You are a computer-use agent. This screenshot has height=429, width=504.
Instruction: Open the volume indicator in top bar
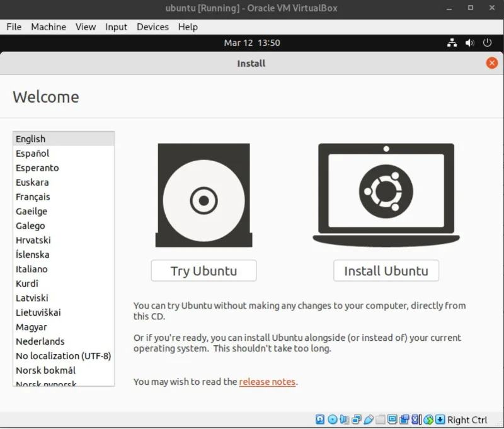point(469,43)
